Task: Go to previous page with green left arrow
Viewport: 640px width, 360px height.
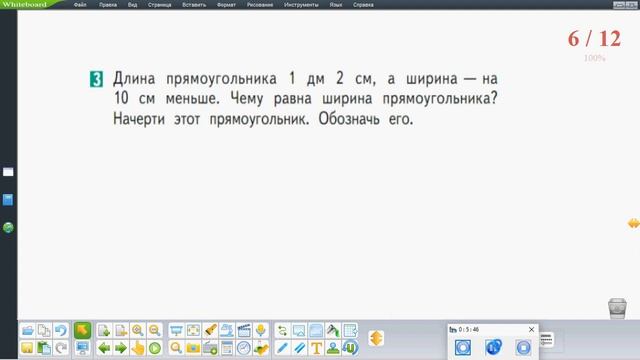Action: point(104,348)
